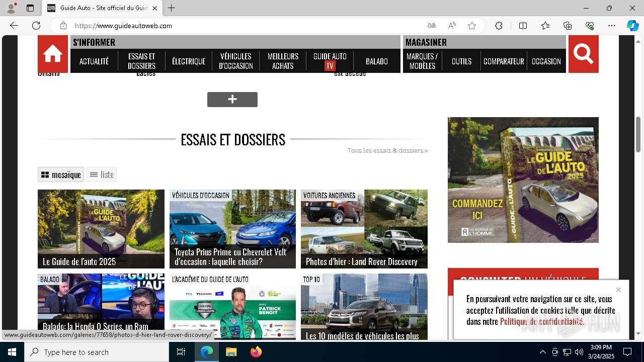Switch to liste view
Screen dimensions: 644x362
[102, 174]
